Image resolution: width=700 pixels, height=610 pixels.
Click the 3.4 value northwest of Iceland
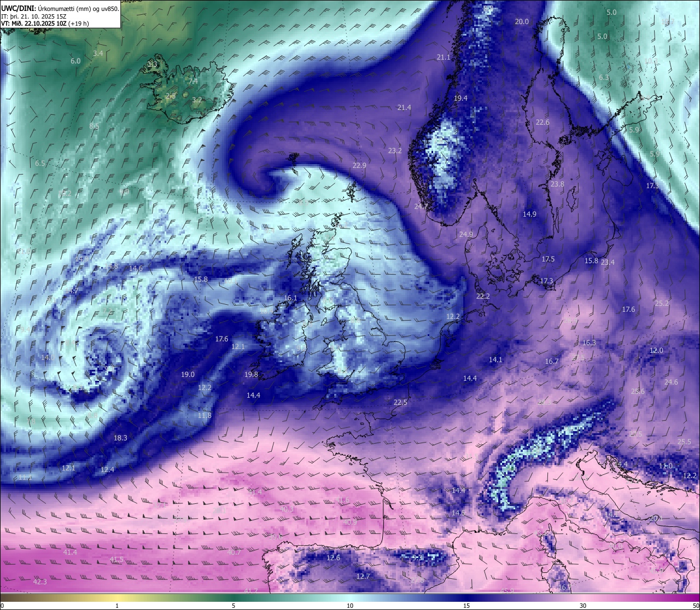click(98, 54)
